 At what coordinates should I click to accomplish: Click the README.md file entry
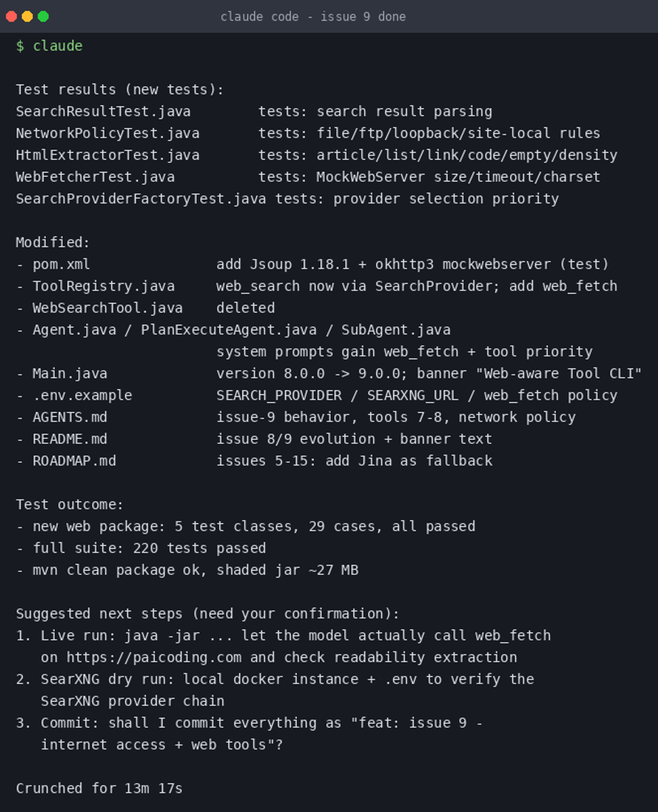click(70, 439)
